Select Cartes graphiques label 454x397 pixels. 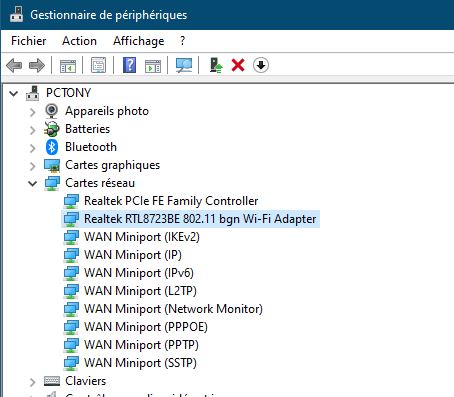(112, 165)
